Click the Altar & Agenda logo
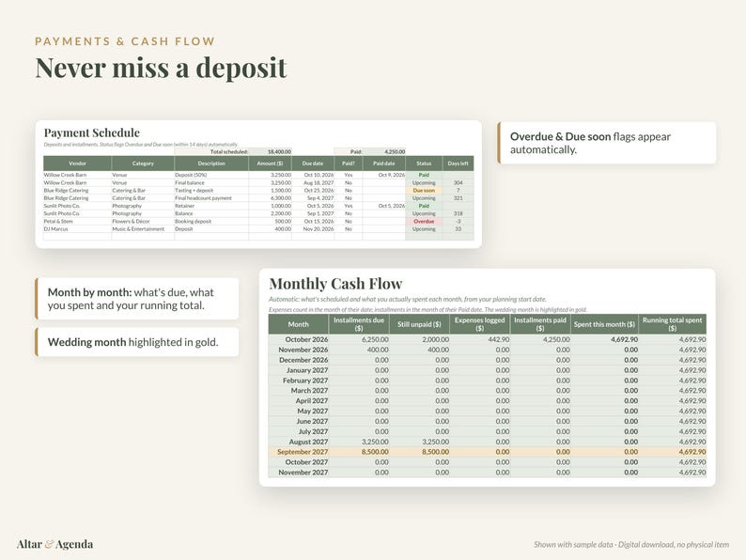The width and height of the screenshot is (746, 560). tap(54, 544)
